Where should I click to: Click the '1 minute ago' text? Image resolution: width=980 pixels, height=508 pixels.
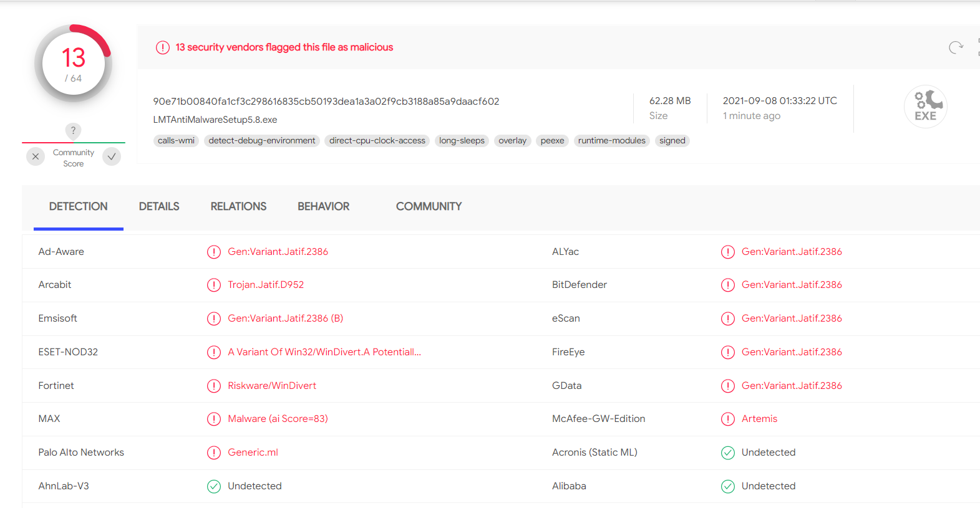point(752,116)
